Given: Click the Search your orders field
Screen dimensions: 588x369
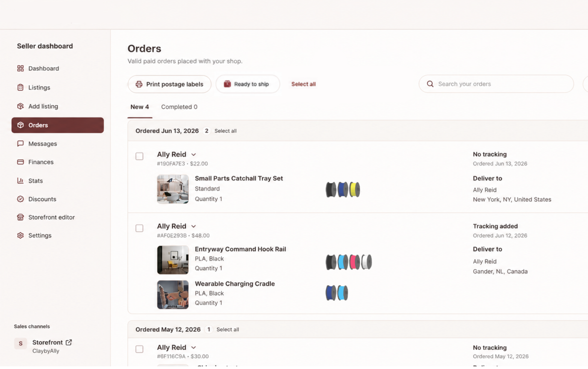Looking at the screenshot, I should tap(496, 84).
